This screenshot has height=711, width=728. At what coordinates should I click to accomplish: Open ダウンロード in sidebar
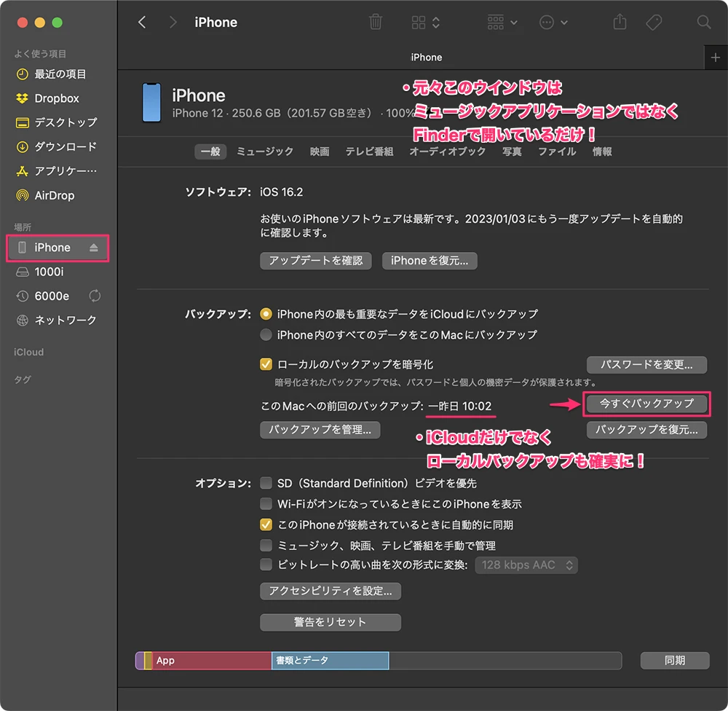[x=57, y=147]
